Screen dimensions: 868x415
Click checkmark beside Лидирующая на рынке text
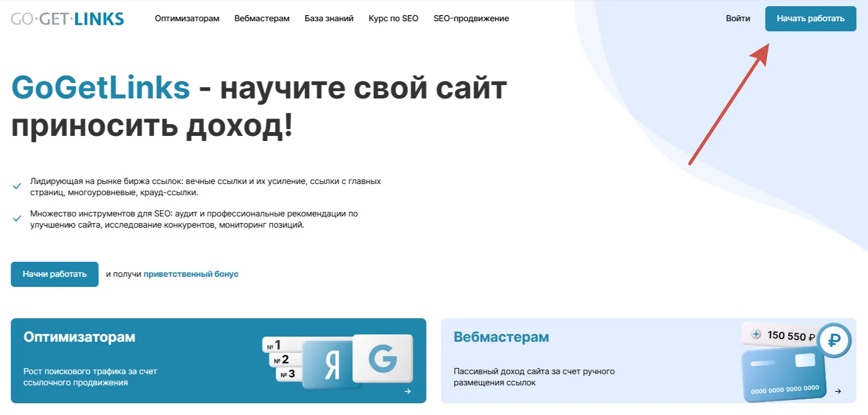pyautogui.click(x=17, y=186)
